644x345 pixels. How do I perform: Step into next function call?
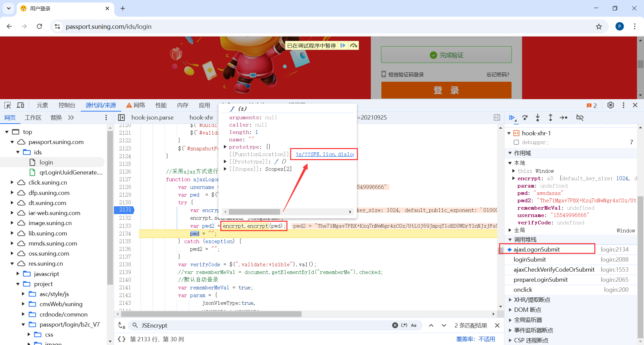coord(538,118)
